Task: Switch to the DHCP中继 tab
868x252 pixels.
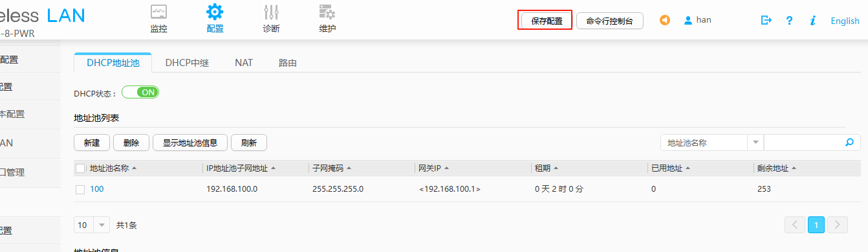Action: pyautogui.click(x=187, y=63)
